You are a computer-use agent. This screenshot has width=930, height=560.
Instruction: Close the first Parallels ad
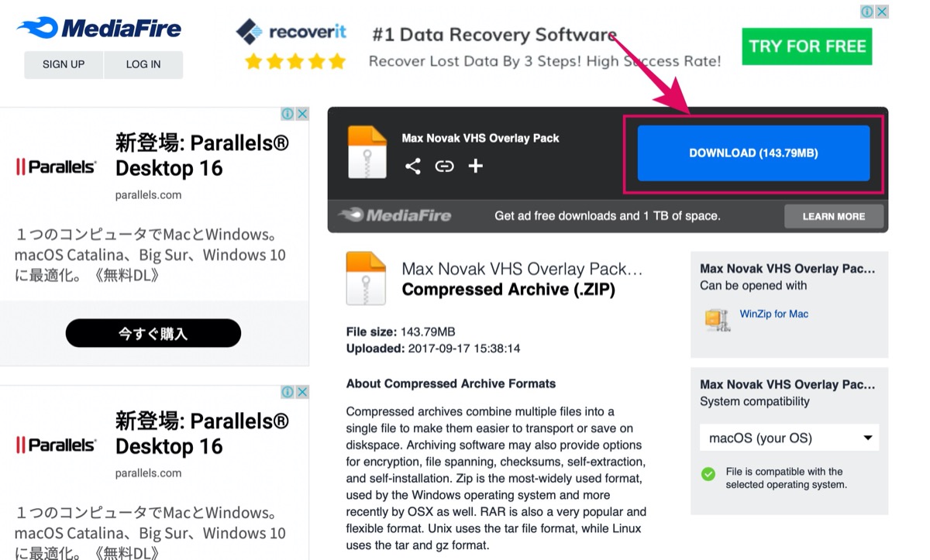[302, 114]
